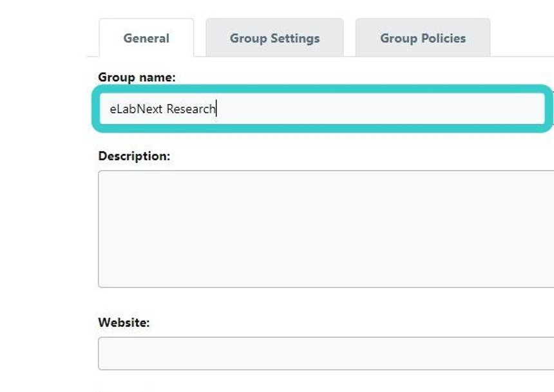Click the 'Group name:' label
The image size is (554, 392).
click(x=137, y=77)
